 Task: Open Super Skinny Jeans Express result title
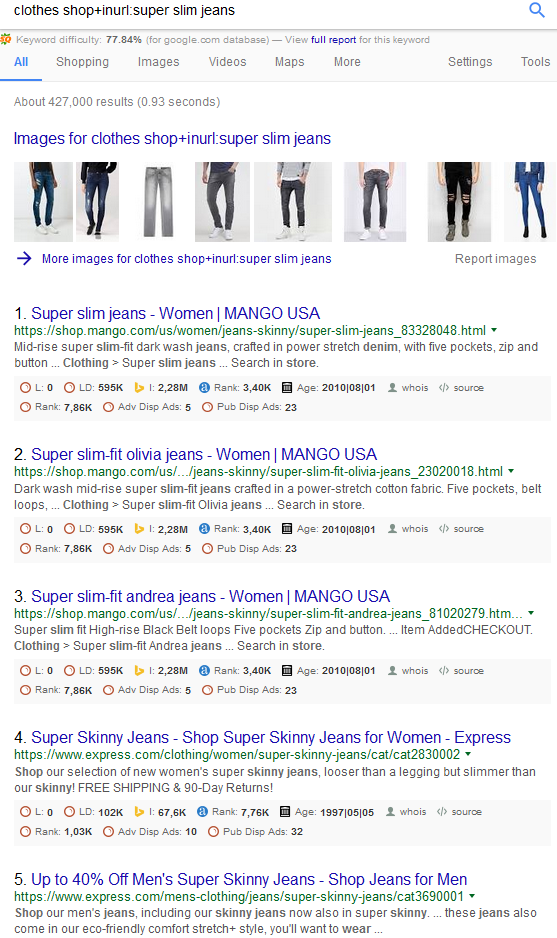[271, 738]
